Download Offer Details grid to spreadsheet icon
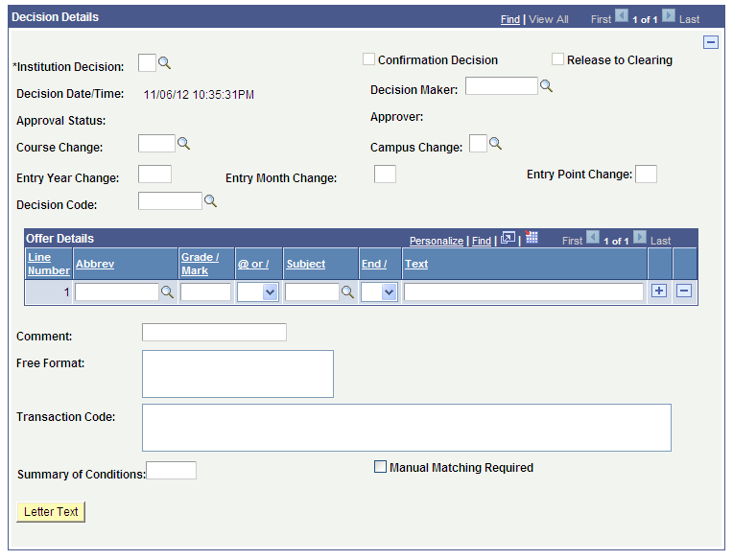 pyautogui.click(x=532, y=237)
